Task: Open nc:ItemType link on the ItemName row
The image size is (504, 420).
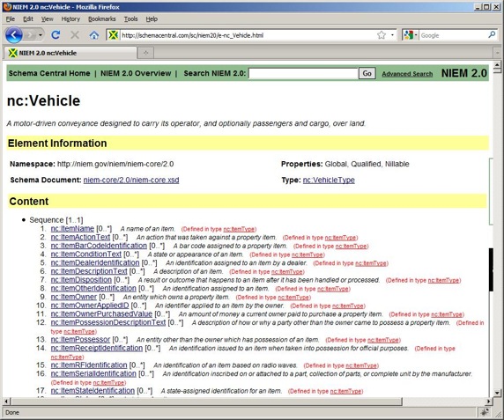Action: 239,229
